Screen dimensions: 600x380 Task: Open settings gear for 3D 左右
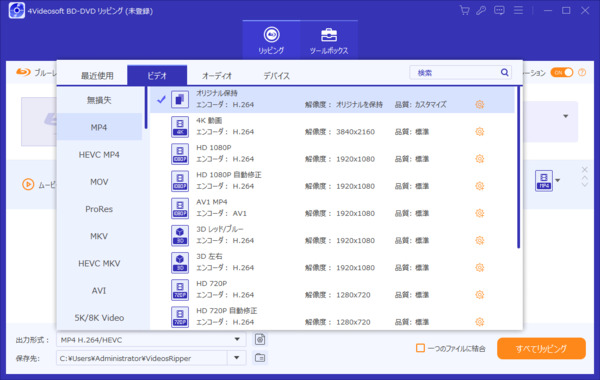(479, 267)
